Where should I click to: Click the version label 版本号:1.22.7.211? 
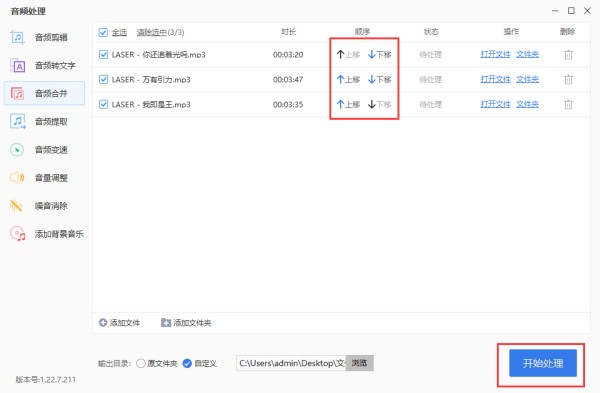pyautogui.click(x=46, y=380)
